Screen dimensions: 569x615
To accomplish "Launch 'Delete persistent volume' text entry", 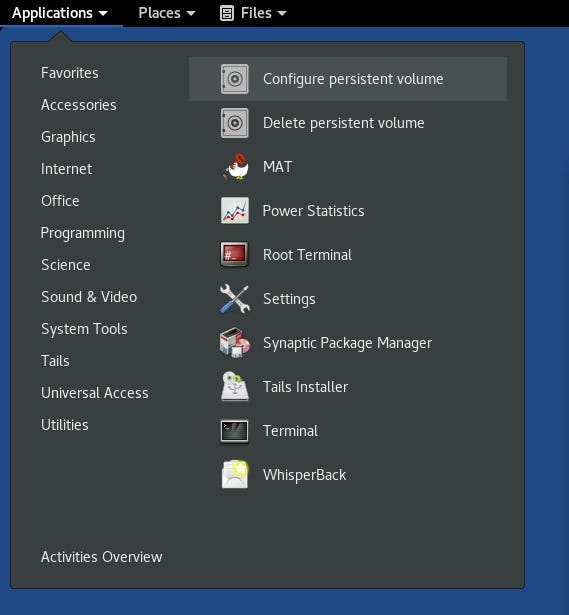I will coord(344,123).
